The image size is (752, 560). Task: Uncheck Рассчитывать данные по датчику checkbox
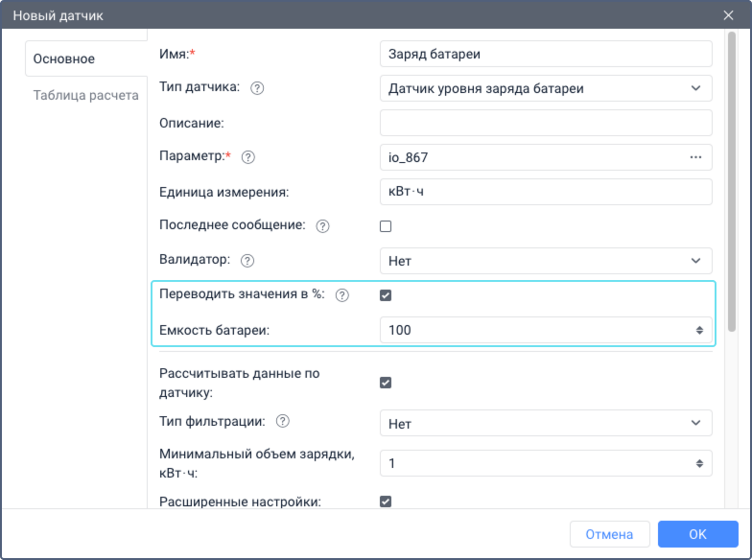(x=386, y=383)
